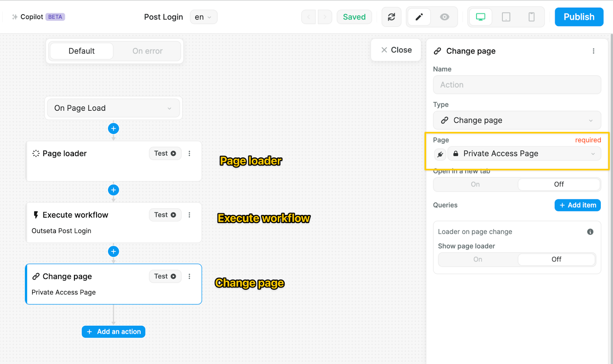Open the Change page options kebab menu
This screenshot has height=364, width=613.
pos(593,51)
